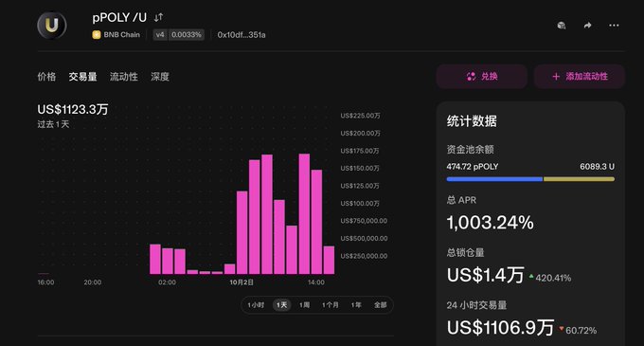This screenshot has height=346, width=644.
Task: Select the 交易量 tab
Action: pos(82,77)
